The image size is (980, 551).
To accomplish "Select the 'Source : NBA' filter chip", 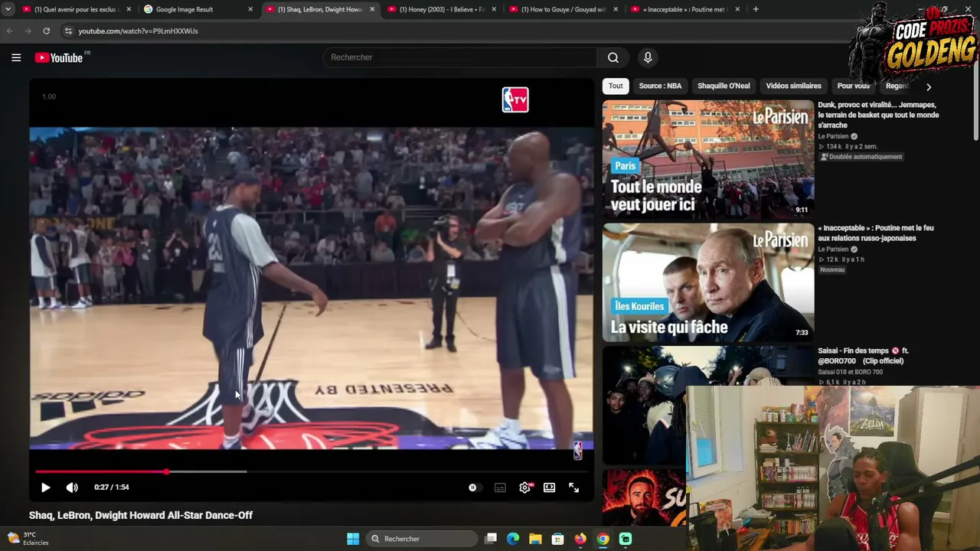I will click(660, 86).
